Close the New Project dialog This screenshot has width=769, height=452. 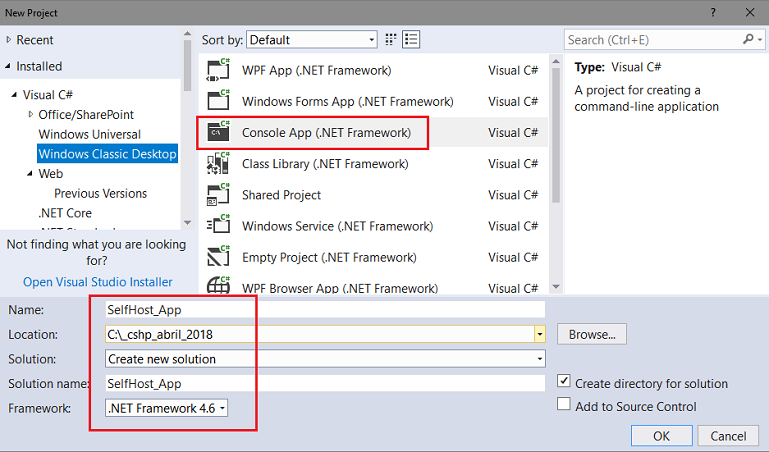coord(750,12)
